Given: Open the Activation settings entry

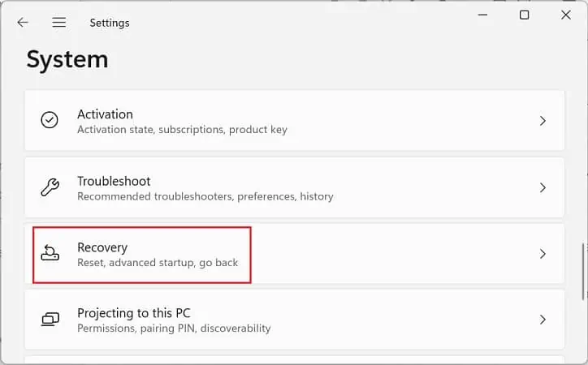Looking at the screenshot, I should [x=294, y=120].
